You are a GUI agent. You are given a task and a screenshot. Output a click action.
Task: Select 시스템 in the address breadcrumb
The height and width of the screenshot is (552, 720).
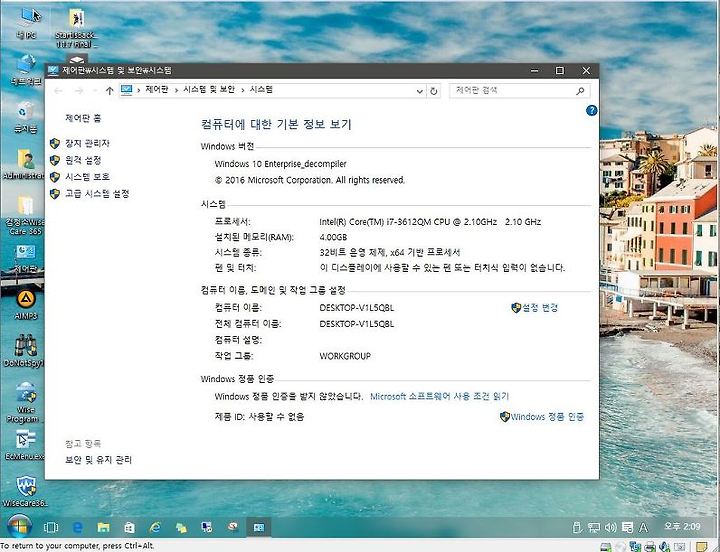pos(261,90)
